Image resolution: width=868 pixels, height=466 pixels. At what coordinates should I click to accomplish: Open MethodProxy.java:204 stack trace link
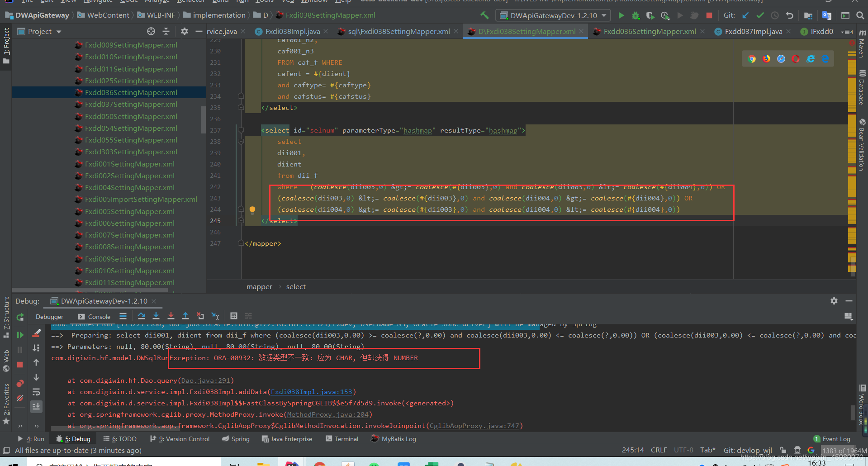coord(328,414)
